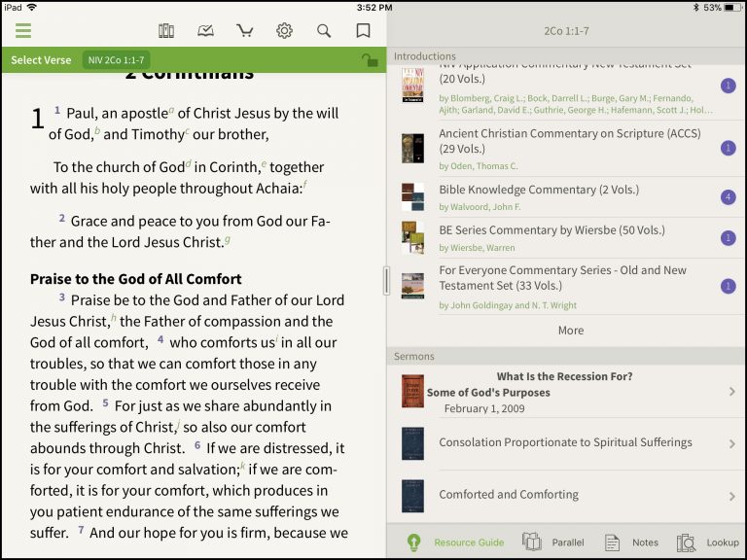
Task: Tap footnote f after Achaia
Action: click(x=304, y=185)
